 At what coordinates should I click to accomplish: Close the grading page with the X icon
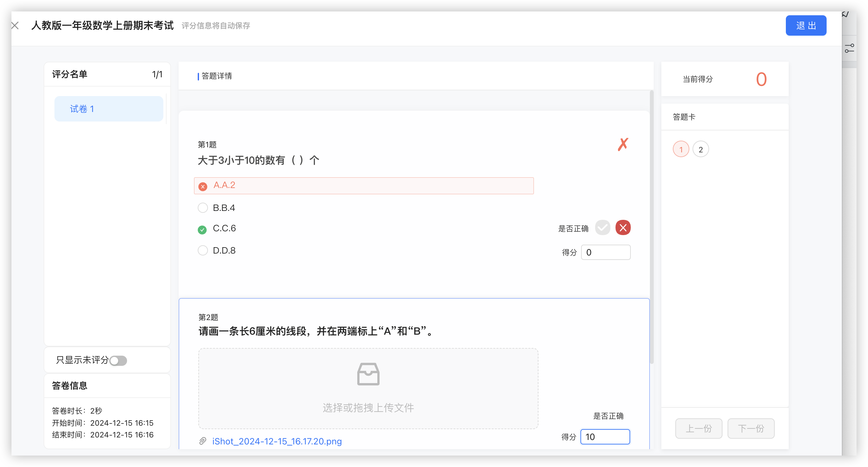pos(15,25)
